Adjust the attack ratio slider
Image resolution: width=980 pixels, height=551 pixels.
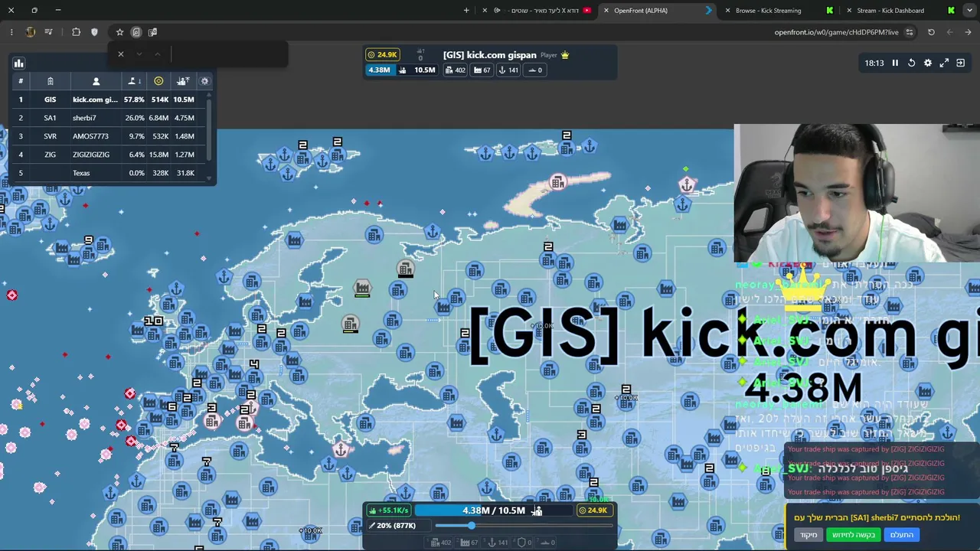coord(524,526)
